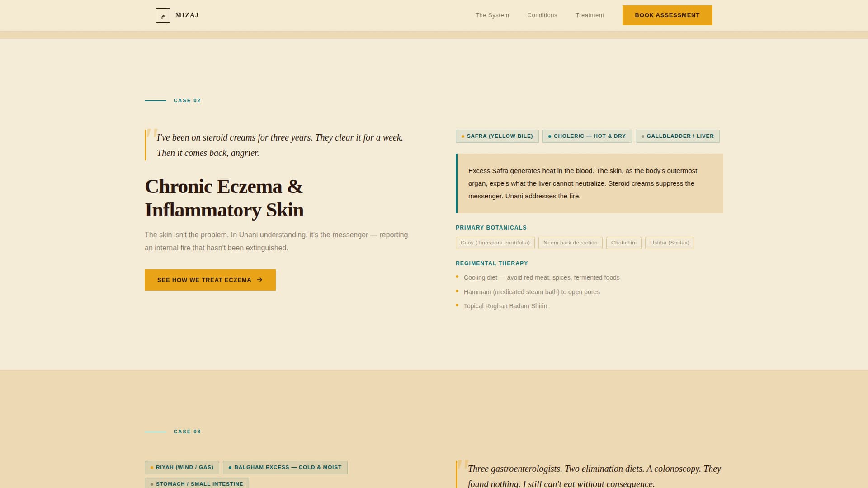868x488 pixels.
Task: Click the Chronic Eczema & Inflammatory Skin heading
Action: [224, 198]
